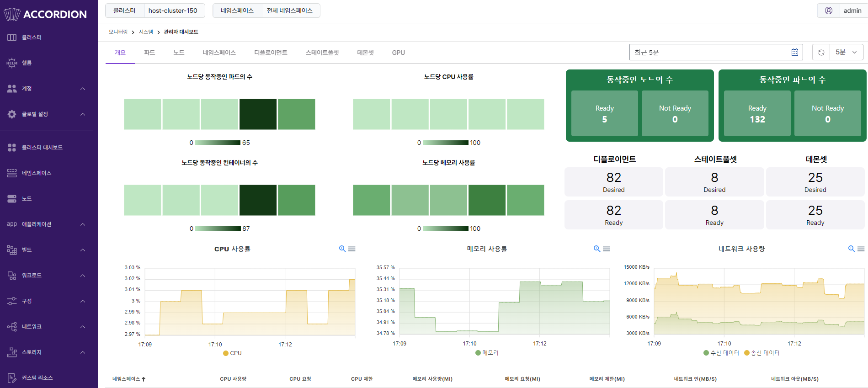Image resolution: width=868 pixels, height=388 pixels.
Task: Click the 스토리지 sidebar icon
Action: coord(12,352)
